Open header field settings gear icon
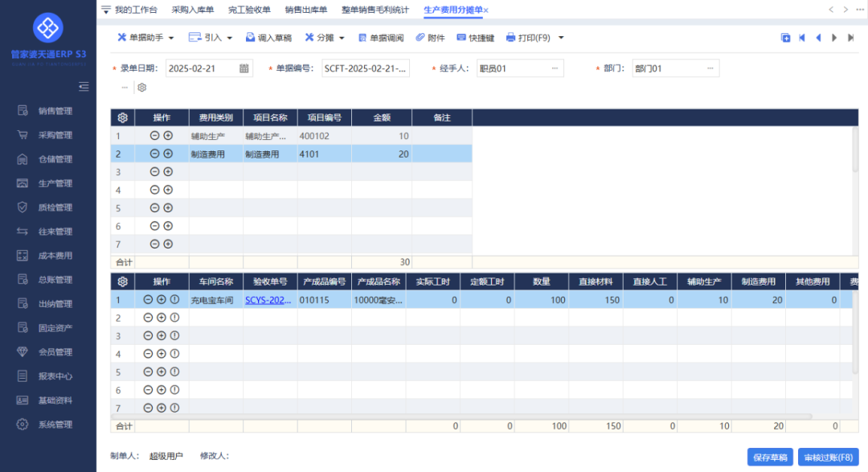This screenshot has width=868, height=472. click(141, 88)
